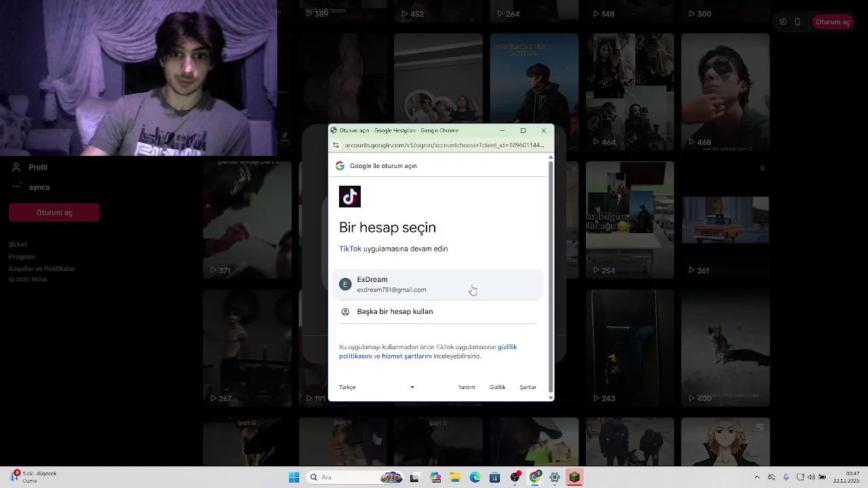868x488 pixels.
Task: Open Minecraft block icon in taskbar
Action: click(x=575, y=477)
